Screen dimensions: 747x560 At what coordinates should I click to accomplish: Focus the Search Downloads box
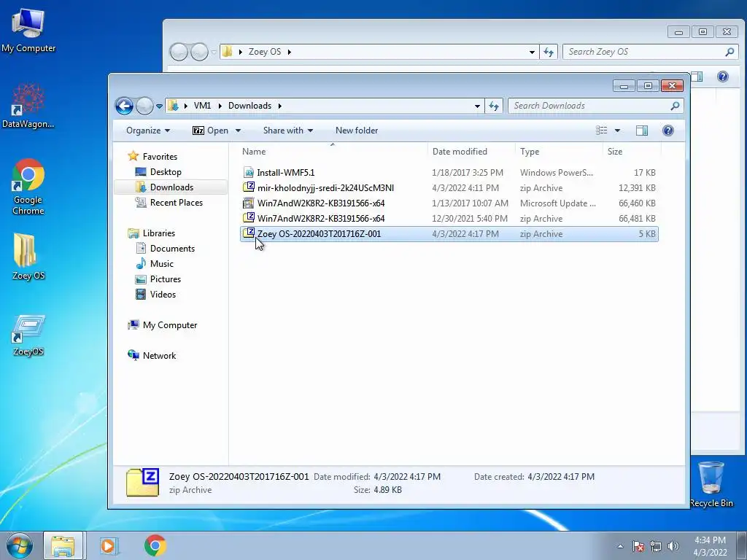tap(596, 106)
